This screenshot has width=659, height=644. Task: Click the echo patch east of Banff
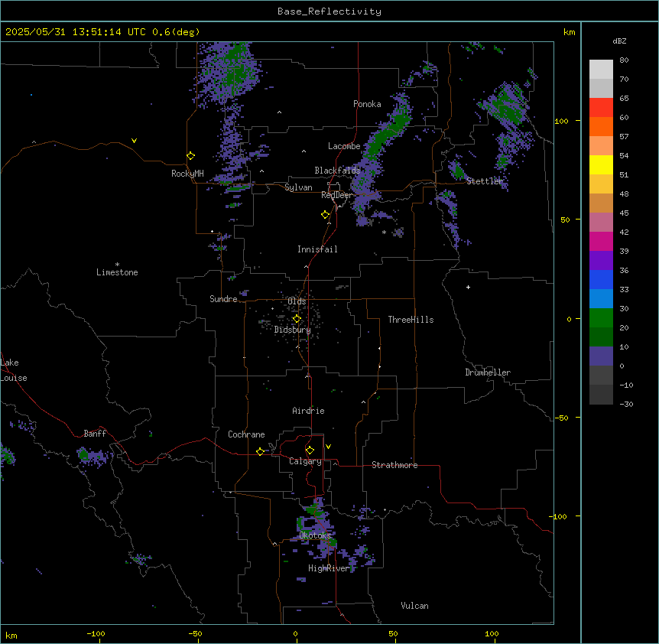[x=93, y=456]
